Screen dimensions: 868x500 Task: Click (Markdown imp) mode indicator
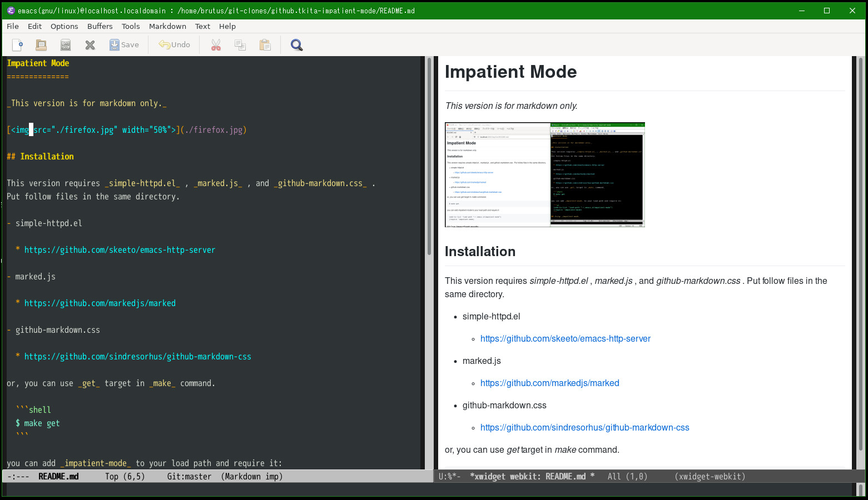252,477
